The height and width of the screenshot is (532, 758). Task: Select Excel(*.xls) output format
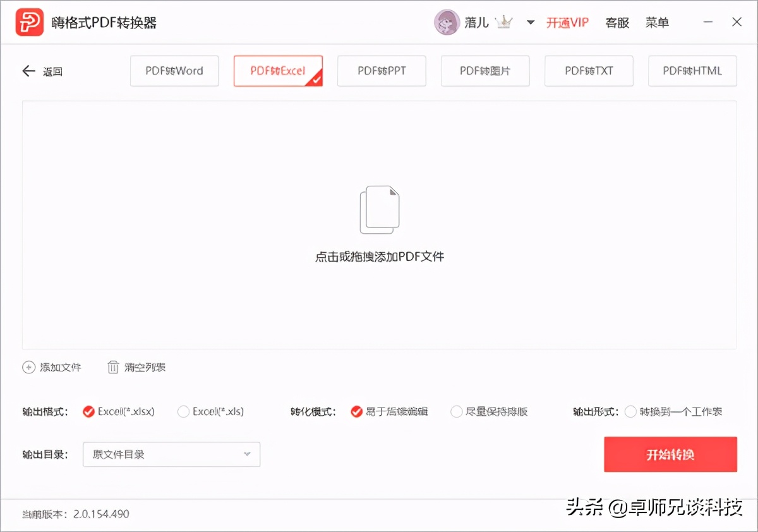pyautogui.click(x=211, y=411)
